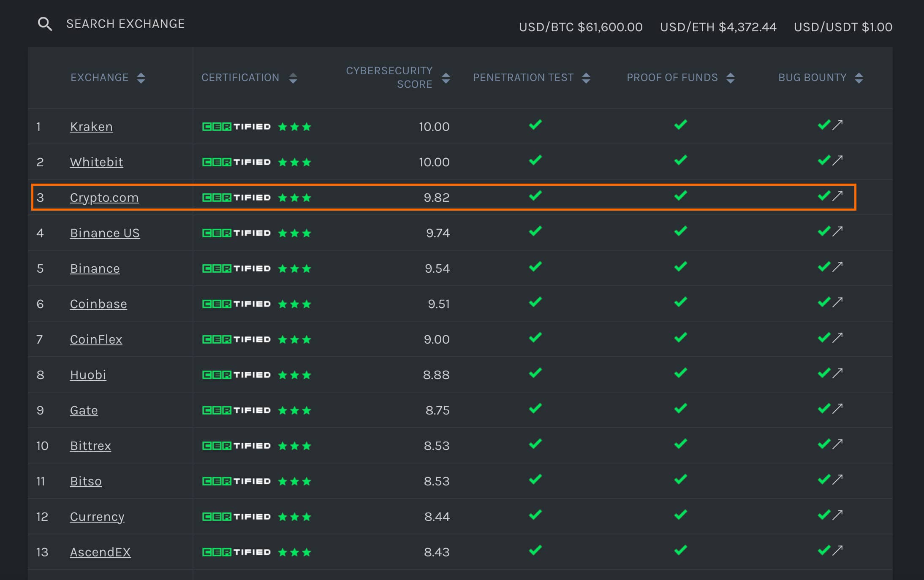Click Crypto.com's Certified three-star badge

[257, 198]
